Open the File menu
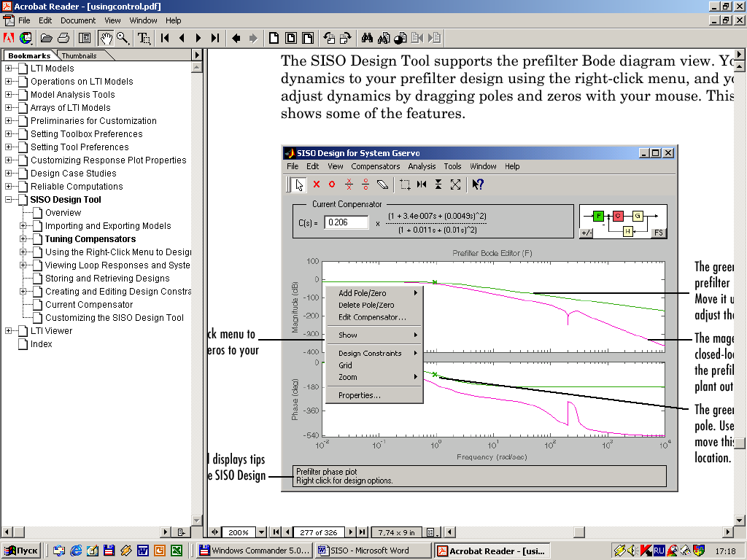 [24, 20]
